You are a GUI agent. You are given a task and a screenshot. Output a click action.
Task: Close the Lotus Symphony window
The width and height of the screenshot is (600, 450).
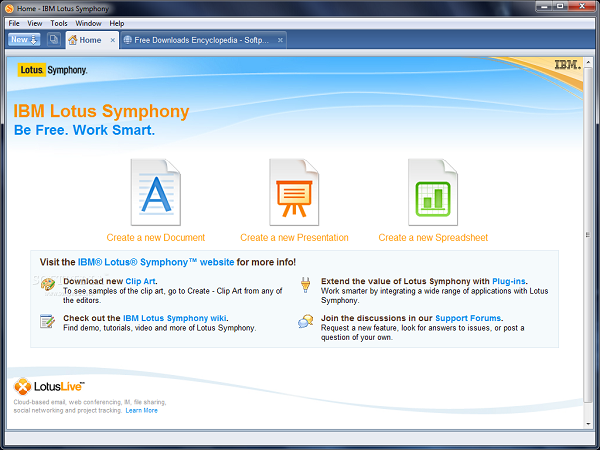click(x=582, y=7)
